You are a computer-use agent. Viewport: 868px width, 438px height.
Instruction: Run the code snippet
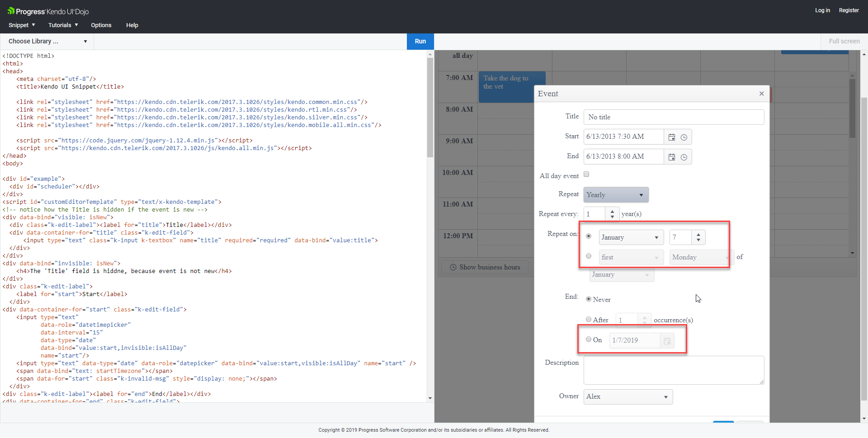click(420, 41)
